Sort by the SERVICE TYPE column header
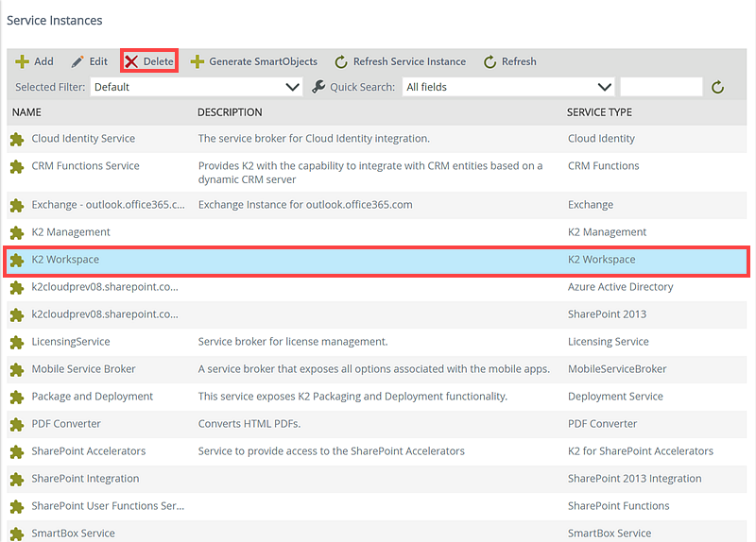756x542 pixels. tap(599, 112)
